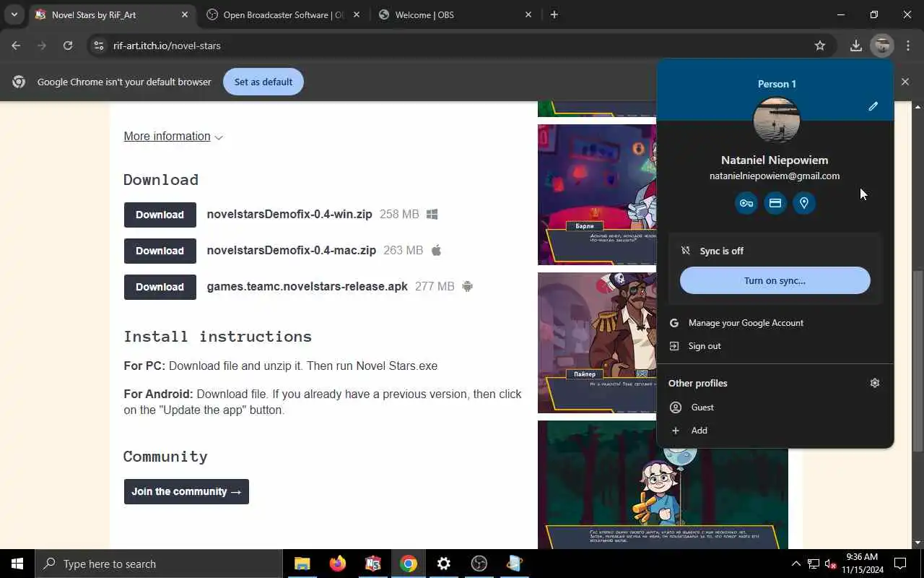The width and height of the screenshot is (924, 578).
Task: Download novelstarsDemofix-0.4-win.zip
Action: pyautogui.click(x=160, y=215)
